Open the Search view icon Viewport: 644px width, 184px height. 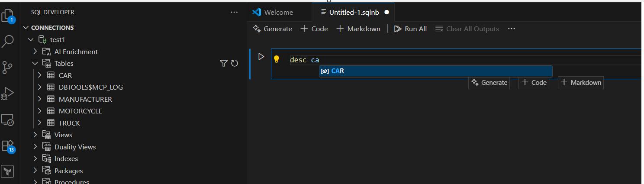[8, 42]
